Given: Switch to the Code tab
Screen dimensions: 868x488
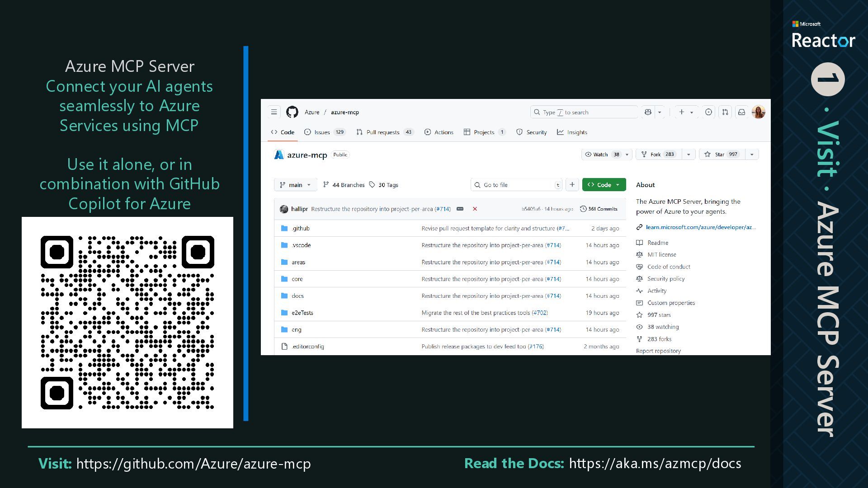Looking at the screenshot, I should coord(283,132).
